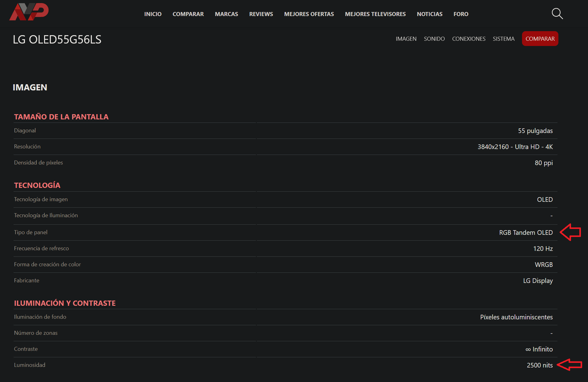Click the IMAGEN section heading

click(x=30, y=87)
